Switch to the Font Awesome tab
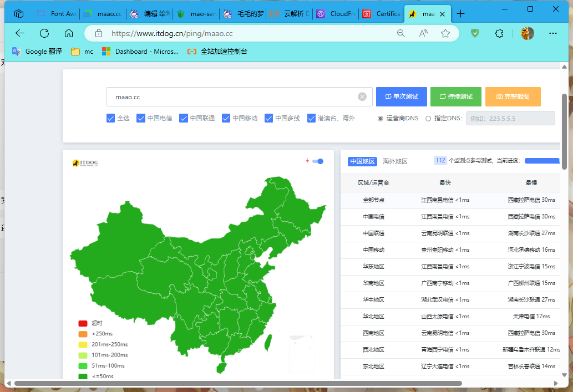Screen dimensions: 573x392 57,14
